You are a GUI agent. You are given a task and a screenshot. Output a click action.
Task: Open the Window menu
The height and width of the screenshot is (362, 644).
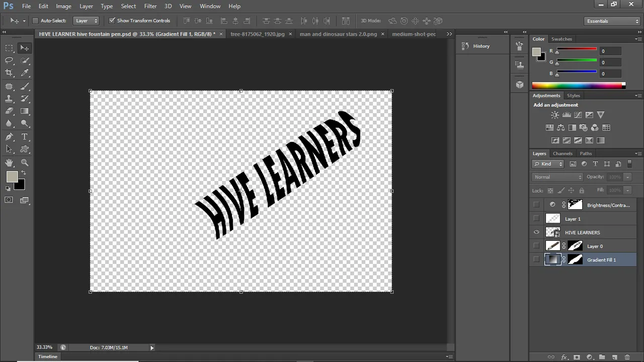210,6
